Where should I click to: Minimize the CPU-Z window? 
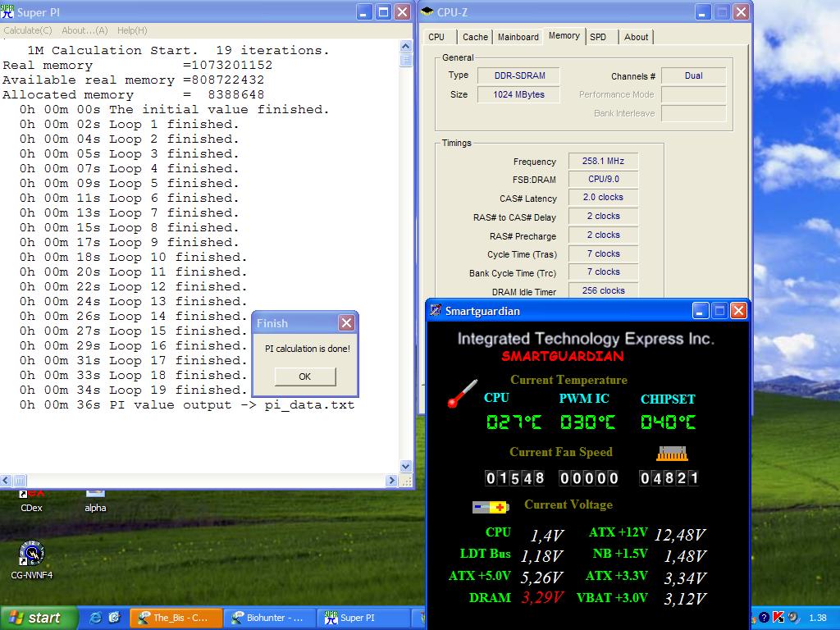tap(703, 11)
